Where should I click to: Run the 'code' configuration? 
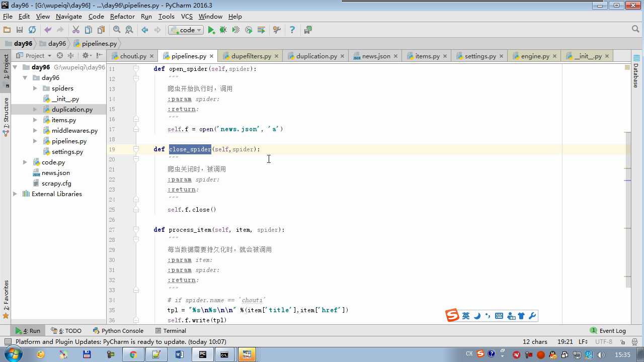click(211, 30)
